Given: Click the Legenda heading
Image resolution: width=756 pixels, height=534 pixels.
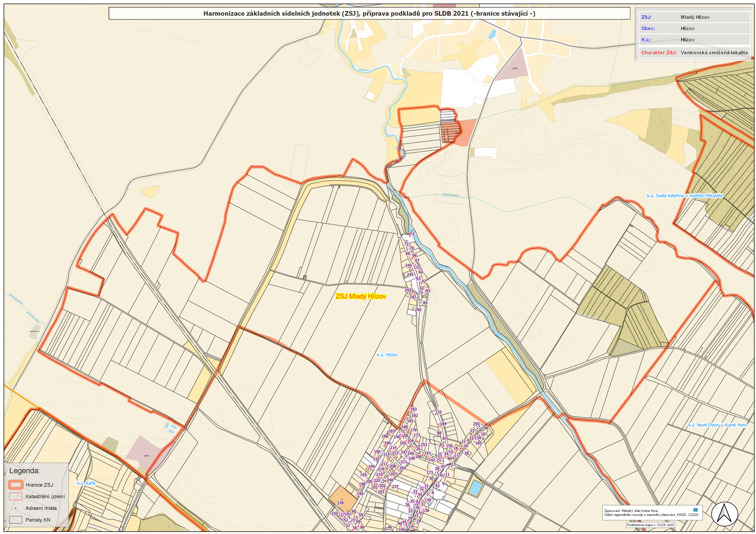Looking at the screenshot, I should pos(24,471).
